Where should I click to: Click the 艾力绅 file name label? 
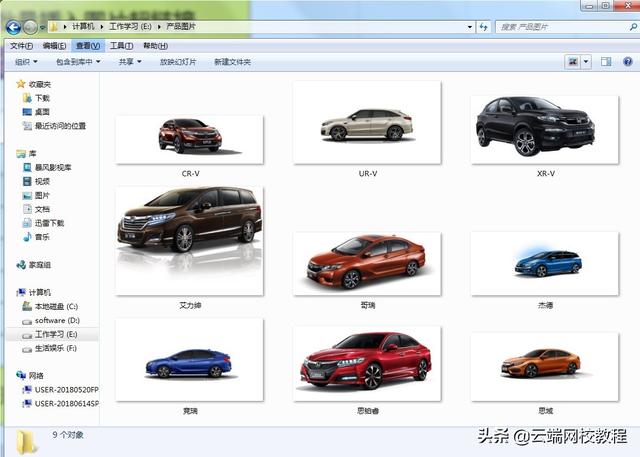pos(190,305)
